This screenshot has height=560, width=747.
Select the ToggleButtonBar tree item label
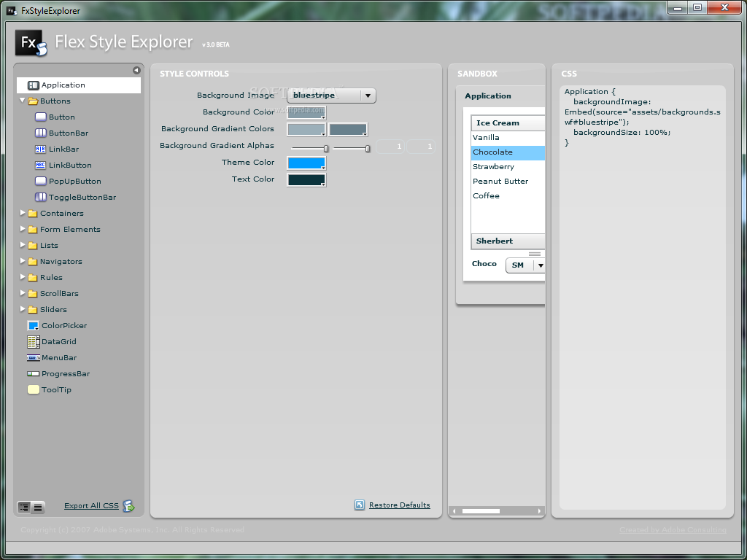[82, 197]
